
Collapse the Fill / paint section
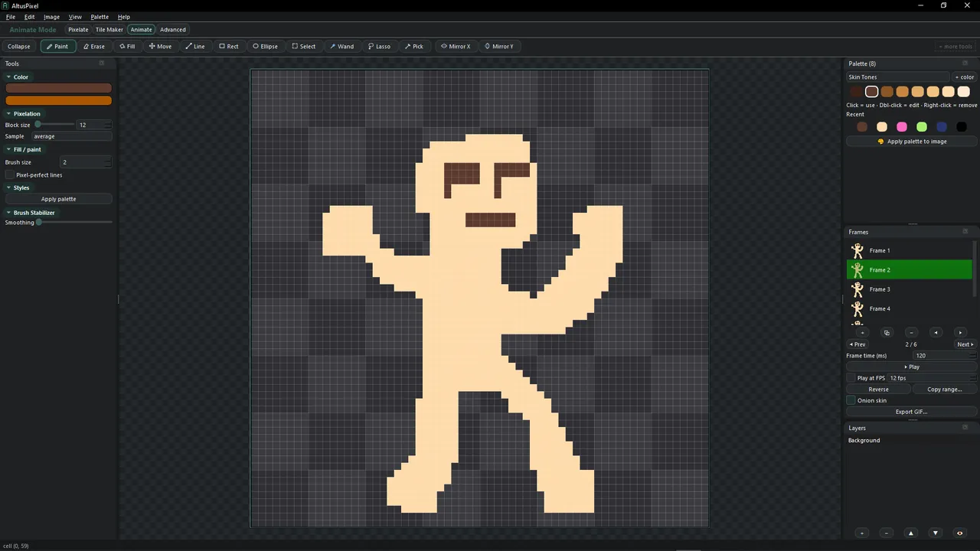pos(23,150)
